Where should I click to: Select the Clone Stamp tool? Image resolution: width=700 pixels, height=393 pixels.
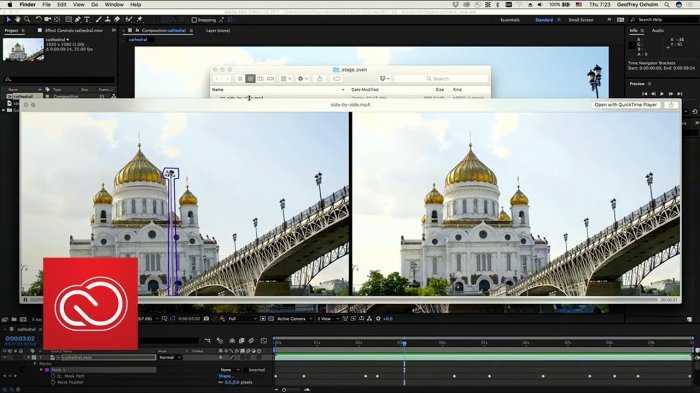coord(108,20)
